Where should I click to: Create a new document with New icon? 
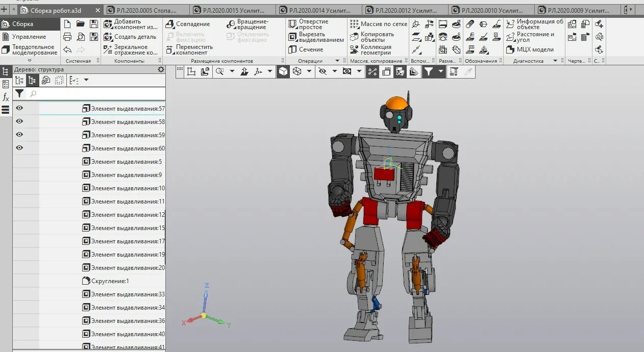[67, 23]
